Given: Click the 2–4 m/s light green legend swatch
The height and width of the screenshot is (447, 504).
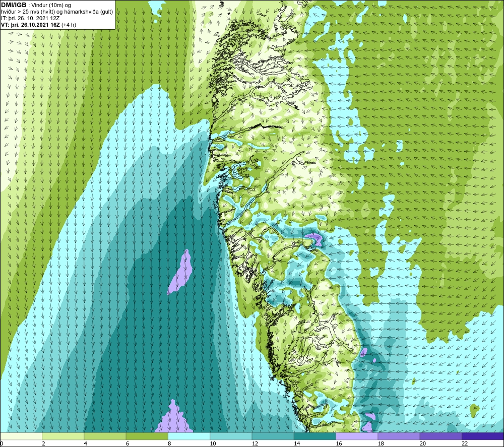Looking at the screenshot, I should (x=63, y=436).
